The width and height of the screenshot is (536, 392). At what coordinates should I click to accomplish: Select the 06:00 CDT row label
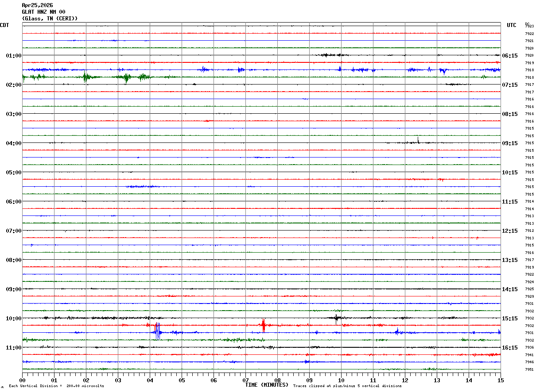pyautogui.click(x=14, y=201)
